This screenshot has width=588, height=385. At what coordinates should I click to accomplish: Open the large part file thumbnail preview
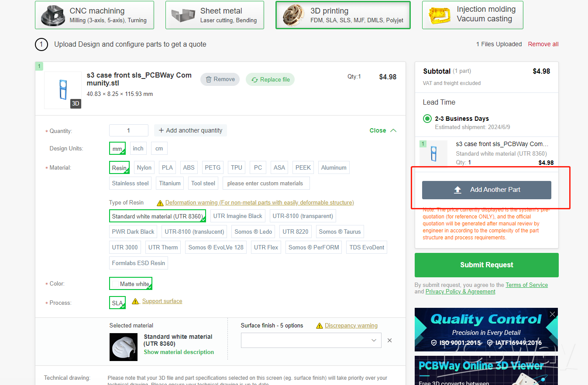[63, 90]
